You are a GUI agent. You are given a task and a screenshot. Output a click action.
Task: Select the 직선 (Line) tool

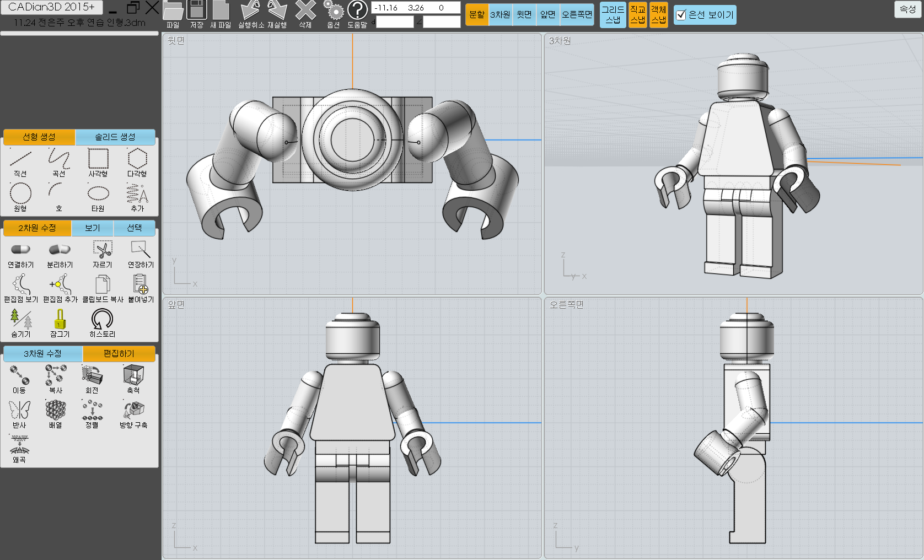(20, 159)
